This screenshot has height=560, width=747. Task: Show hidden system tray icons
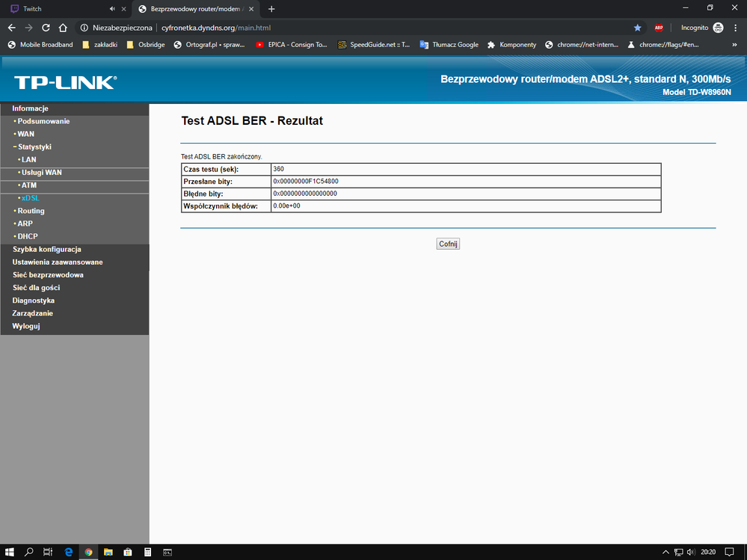pyautogui.click(x=665, y=552)
